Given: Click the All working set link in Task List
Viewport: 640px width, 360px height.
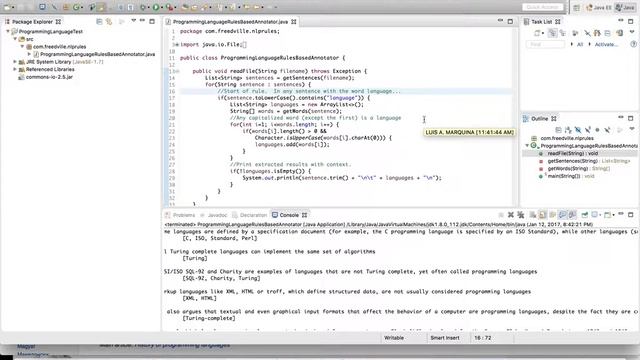Looking at the screenshot, I should 580,44.
